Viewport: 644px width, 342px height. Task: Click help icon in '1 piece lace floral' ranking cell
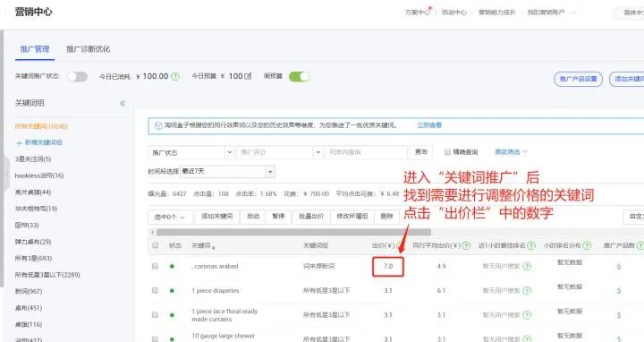click(528, 315)
